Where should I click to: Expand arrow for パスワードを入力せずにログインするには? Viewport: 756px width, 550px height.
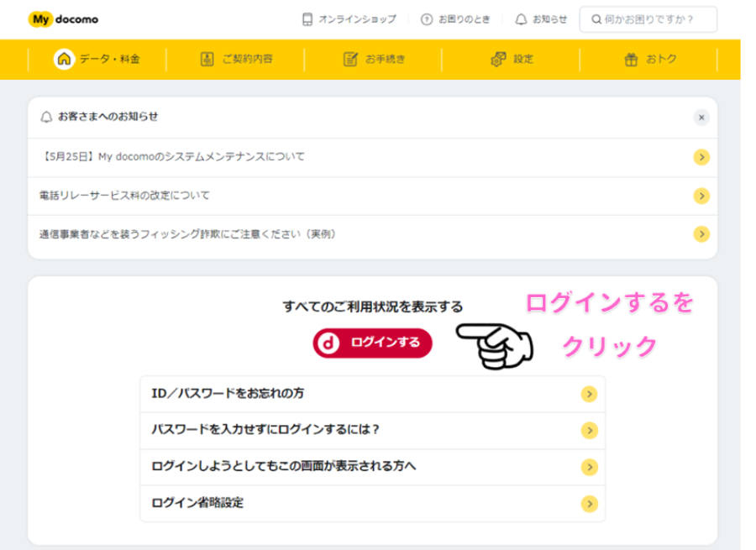coord(589,431)
